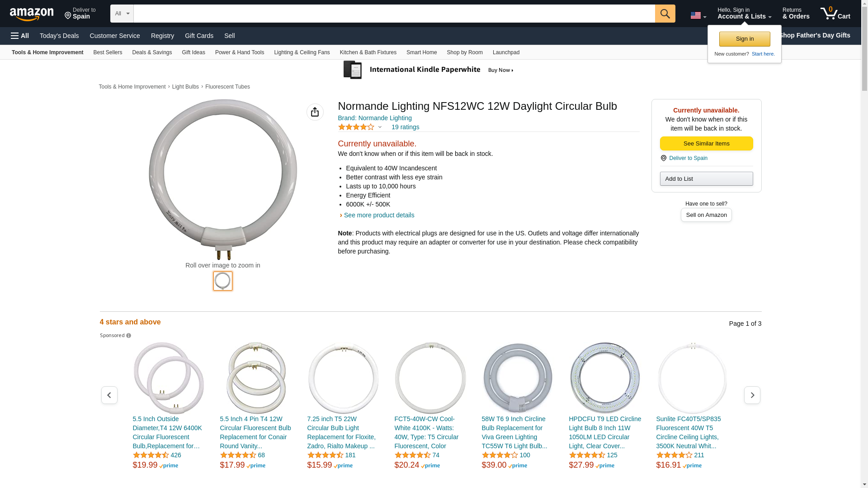The image size is (868, 488).
Task: Open the shopping cart
Action: [x=835, y=14]
